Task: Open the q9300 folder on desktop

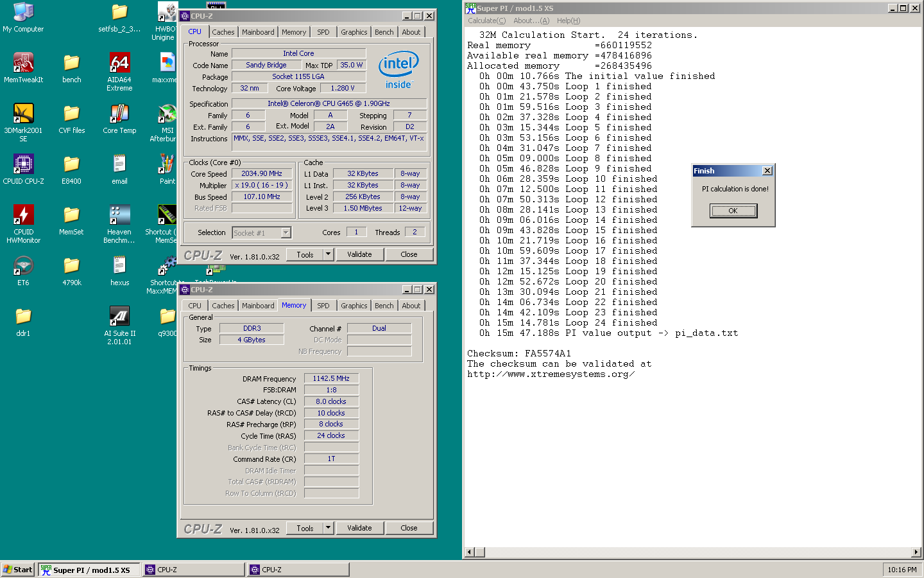Action: [x=167, y=322]
